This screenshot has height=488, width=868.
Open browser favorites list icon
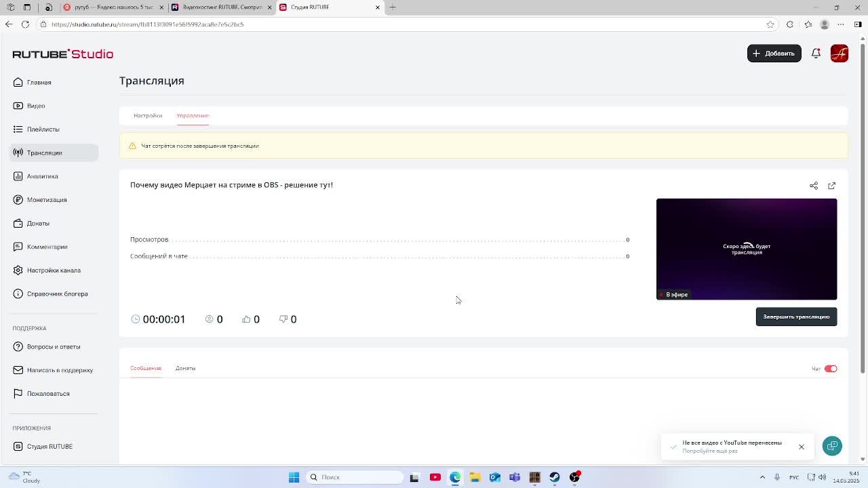click(x=808, y=24)
